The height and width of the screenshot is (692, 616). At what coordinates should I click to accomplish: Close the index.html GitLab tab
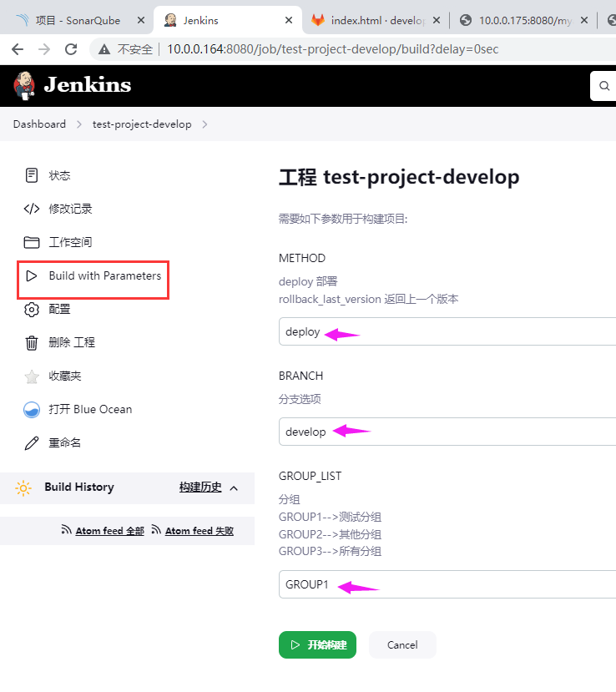point(436,20)
